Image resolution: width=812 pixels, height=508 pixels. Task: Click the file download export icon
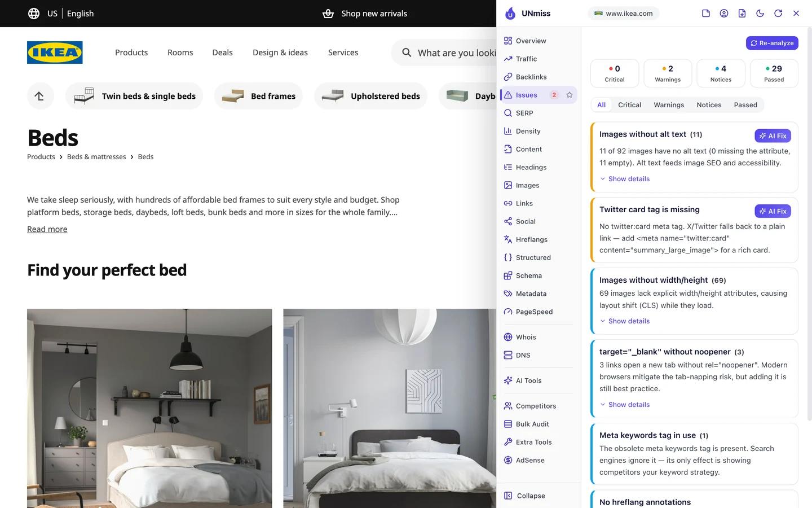coord(742,14)
